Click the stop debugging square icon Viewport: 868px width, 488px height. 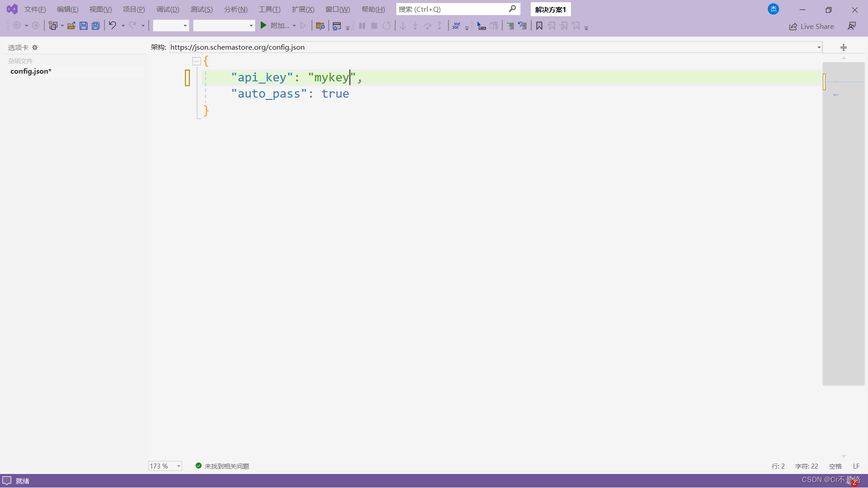pyautogui.click(x=374, y=26)
